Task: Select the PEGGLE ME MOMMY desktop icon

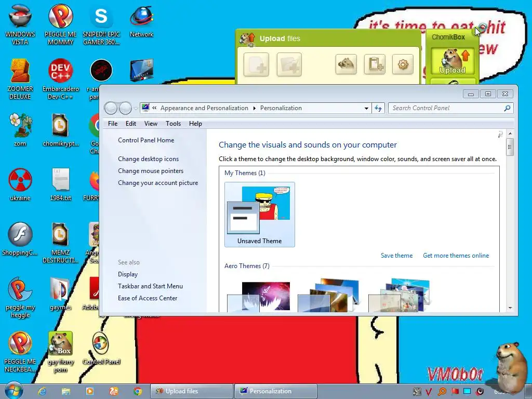Action: (x=60, y=24)
